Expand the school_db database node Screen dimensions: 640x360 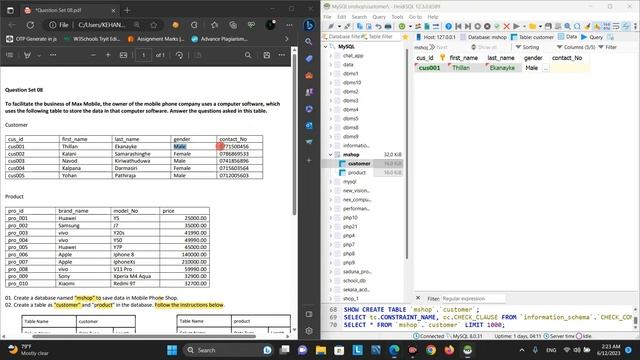point(331,280)
